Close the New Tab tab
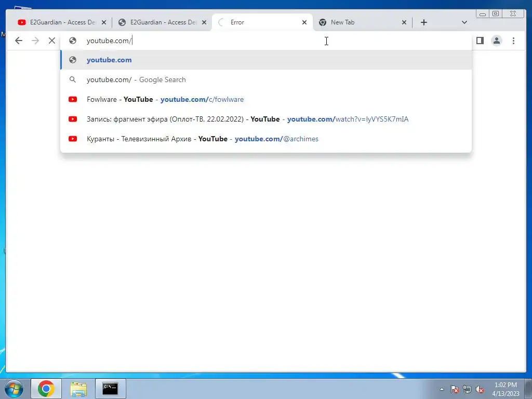Image resolution: width=532 pixels, height=399 pixels. 404,22
